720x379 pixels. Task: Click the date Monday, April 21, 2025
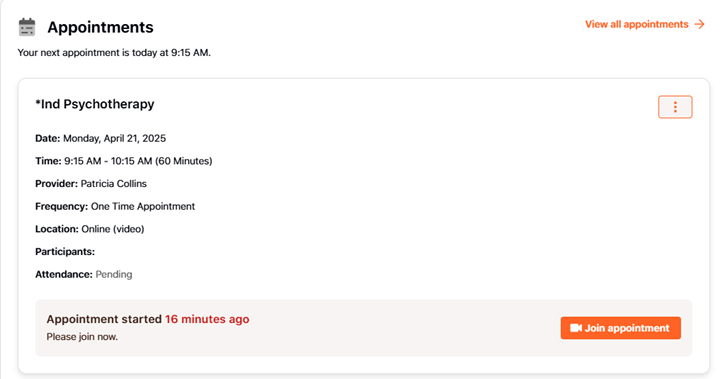[114, 138]
